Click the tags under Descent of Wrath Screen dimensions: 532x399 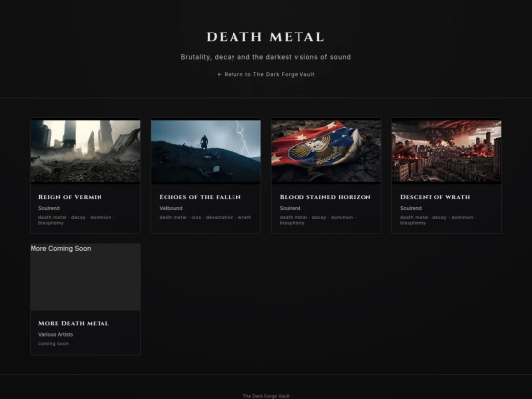tap(438, 220)
